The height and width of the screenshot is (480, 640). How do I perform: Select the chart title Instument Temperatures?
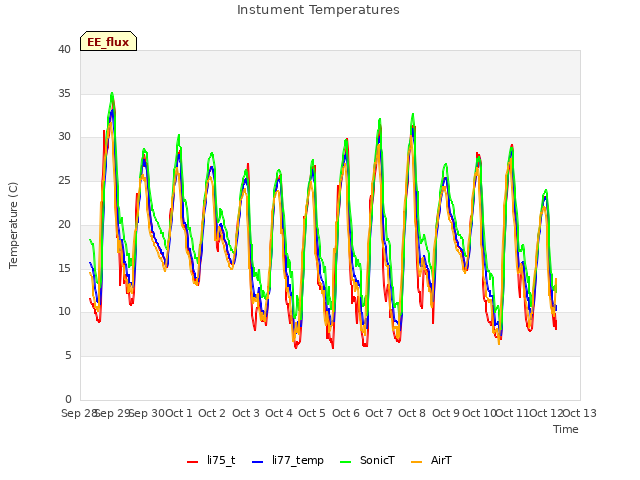pyautogui.click(x=318, y=10)
